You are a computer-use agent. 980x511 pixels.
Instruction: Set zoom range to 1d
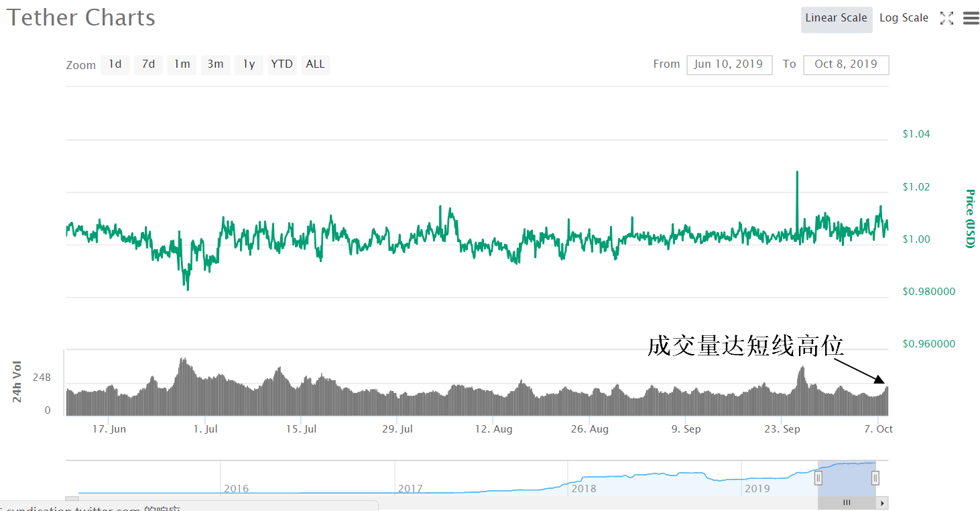tap(115, 64)
